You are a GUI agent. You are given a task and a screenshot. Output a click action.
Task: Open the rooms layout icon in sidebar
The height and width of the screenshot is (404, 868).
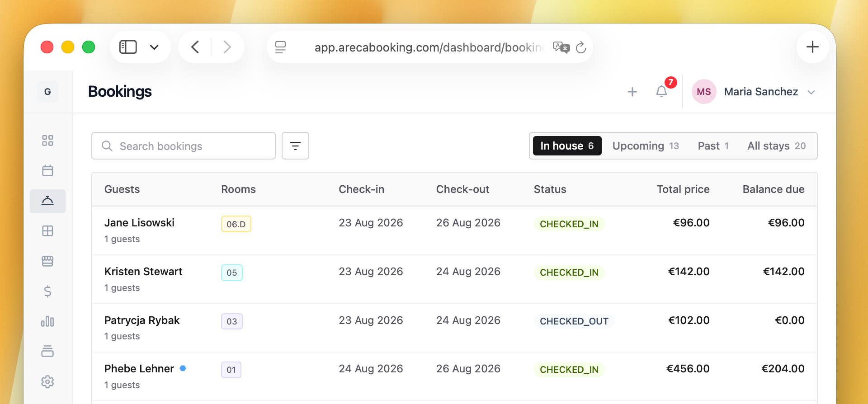47,231
